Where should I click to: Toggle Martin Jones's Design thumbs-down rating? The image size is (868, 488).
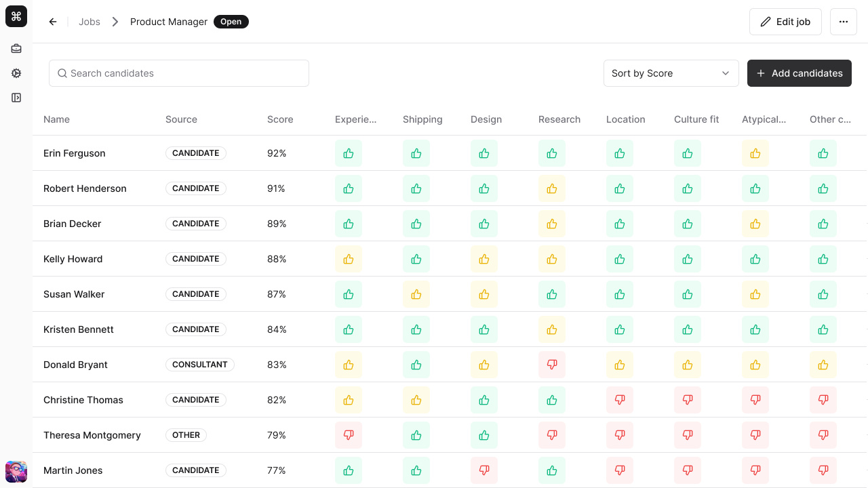(484, 470)
